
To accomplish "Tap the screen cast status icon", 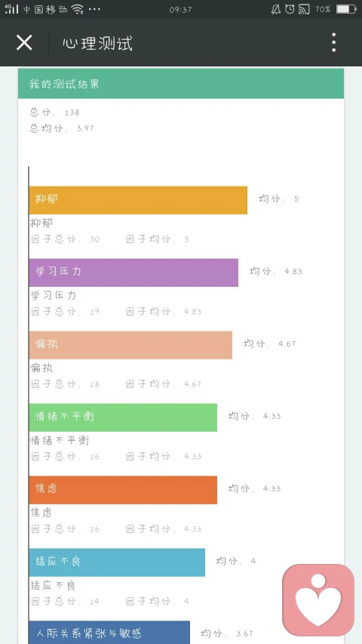I will (304, 9).
